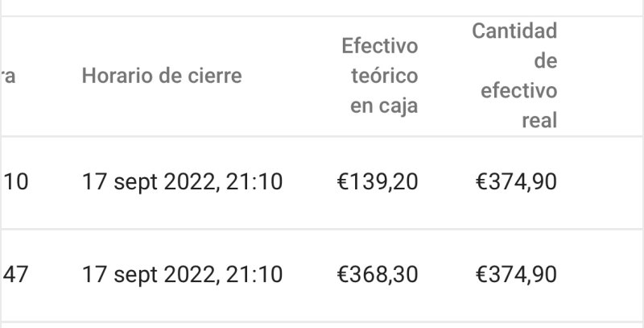
Task: Click the word "Cantidad" in the column header
Action: (x=515, y=31)
